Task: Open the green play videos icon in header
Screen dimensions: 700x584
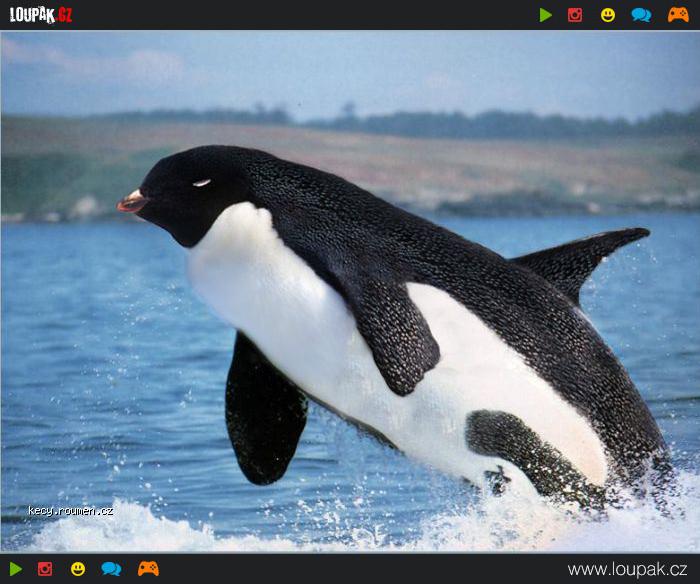Action: click(x=546, y=15)
